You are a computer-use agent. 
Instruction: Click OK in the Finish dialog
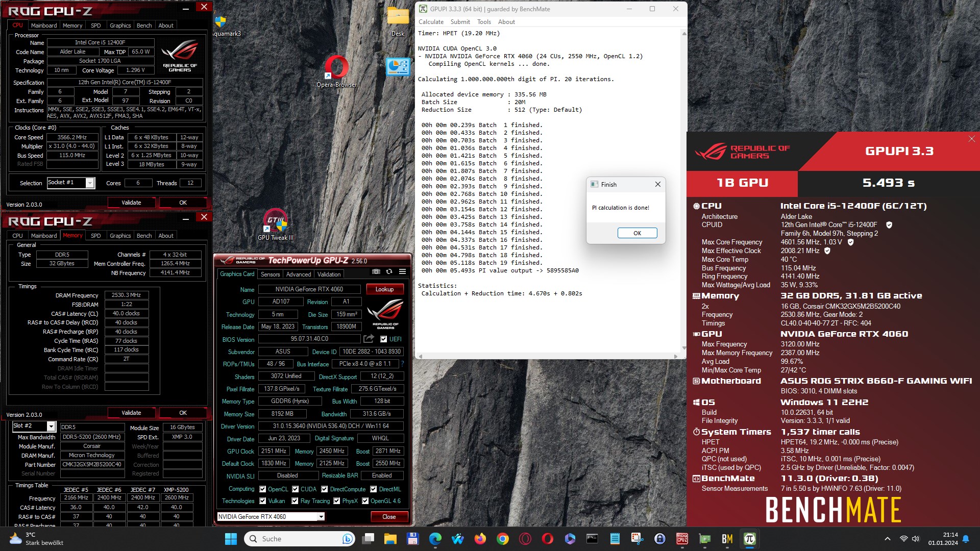tap(637, 233)
